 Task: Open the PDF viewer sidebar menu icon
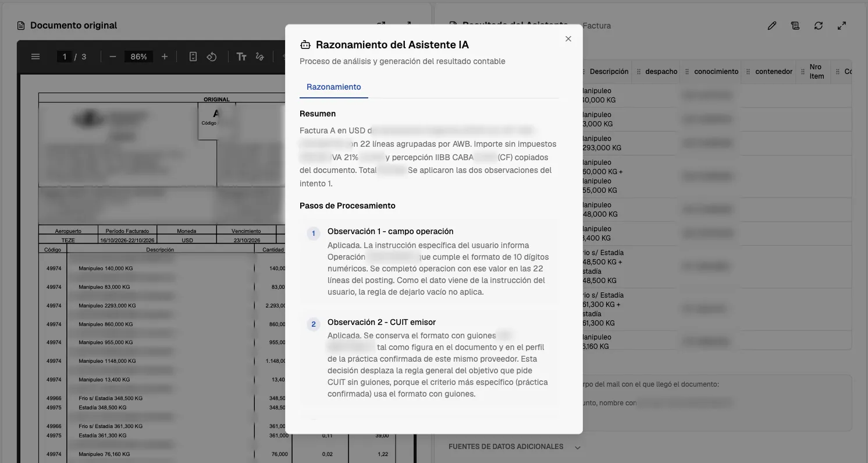35,56
